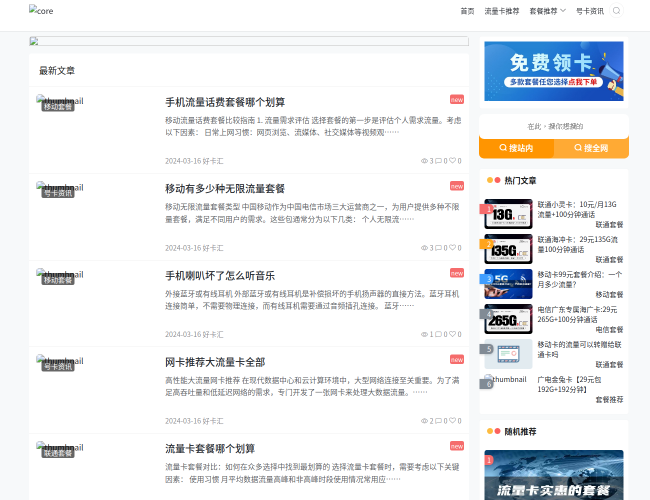Click 移动套餐 tag on first article thumbnail
The height and width of the screenshot is (500, 650).
pos(58,107)
